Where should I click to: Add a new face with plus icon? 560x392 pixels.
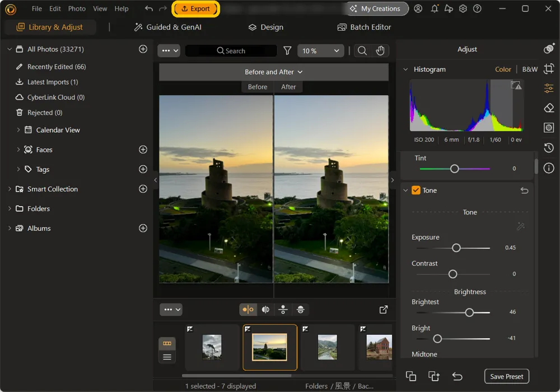coord(143,150)
